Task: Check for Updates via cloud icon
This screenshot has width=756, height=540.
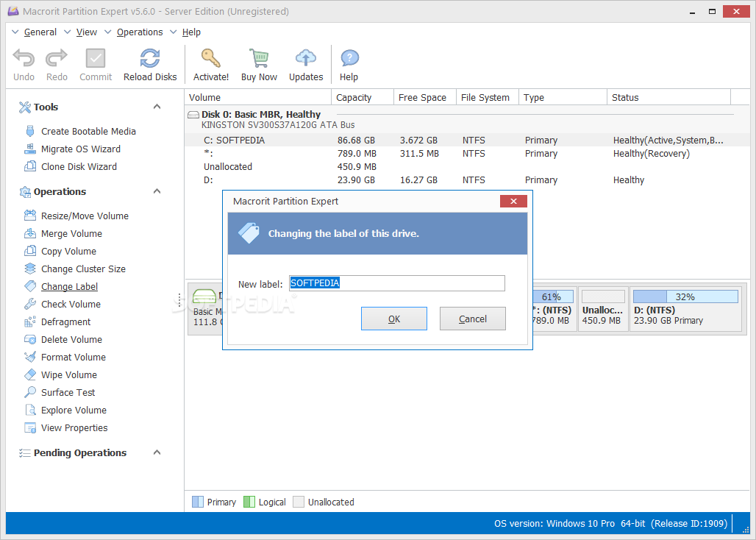Action: point(306,58)
